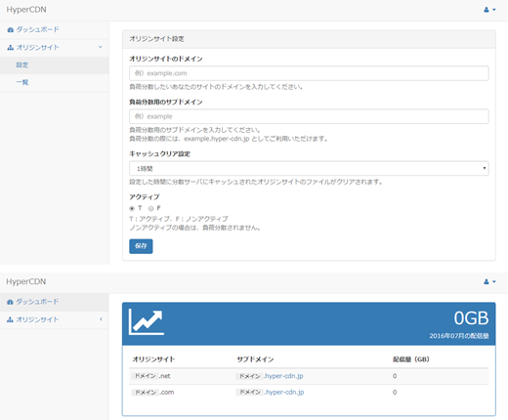The height and width of the screenshot is (420, 508).
Task: Open the .hyper-cdn.jp link in .net row
Action: [283, 376]
